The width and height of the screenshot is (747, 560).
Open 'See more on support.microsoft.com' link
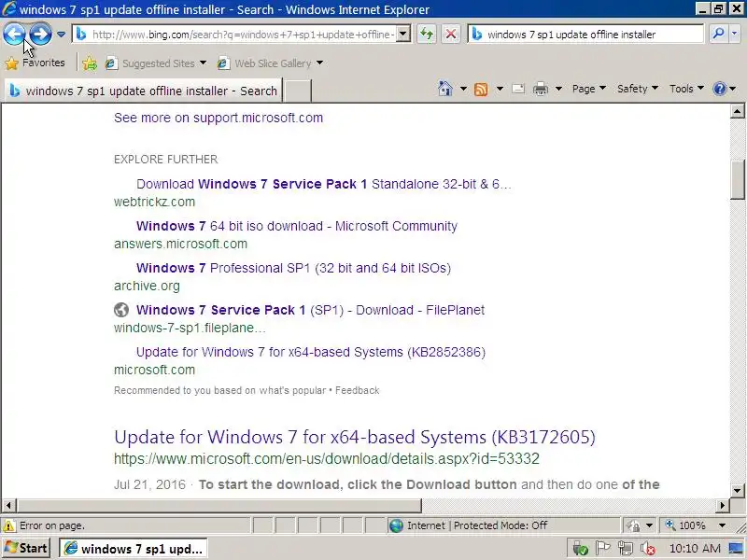(218, 118)
